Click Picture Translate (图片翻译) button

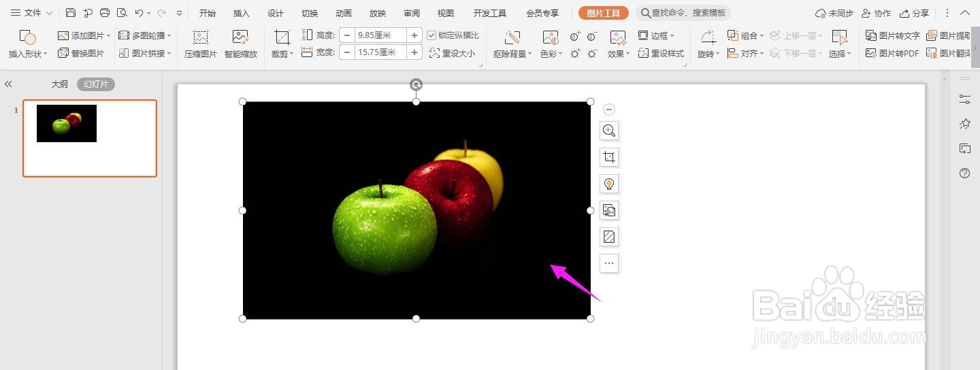click(x=949, y=53)
